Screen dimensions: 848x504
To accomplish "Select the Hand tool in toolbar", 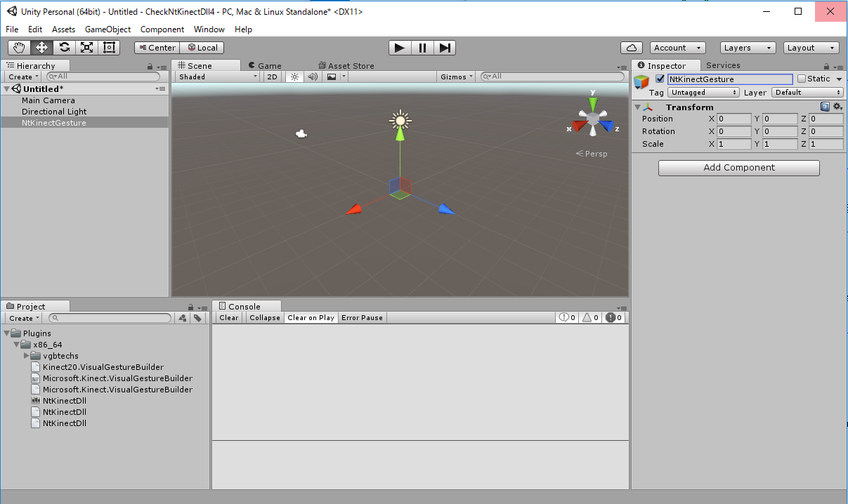I will coord(20,48).
